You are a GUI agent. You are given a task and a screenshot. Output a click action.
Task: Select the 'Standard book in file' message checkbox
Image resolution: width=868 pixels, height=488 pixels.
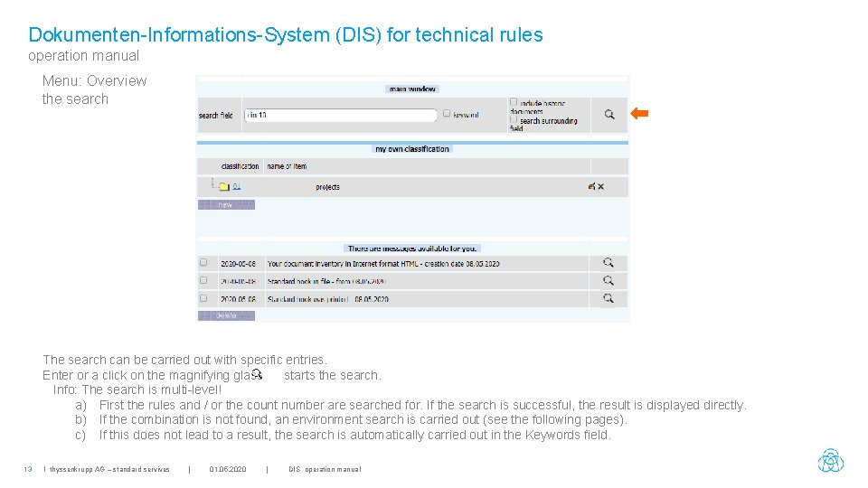pyautogui.click(x=203, y=280)
